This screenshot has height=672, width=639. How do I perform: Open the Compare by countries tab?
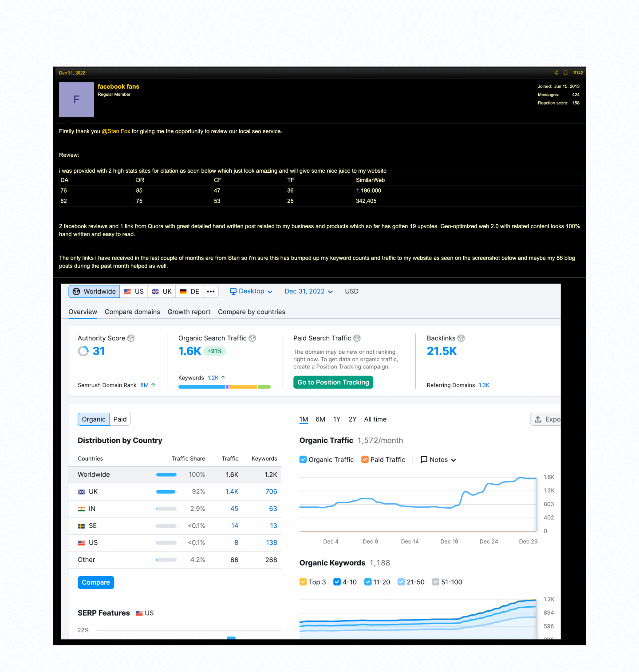coord(252,312)
